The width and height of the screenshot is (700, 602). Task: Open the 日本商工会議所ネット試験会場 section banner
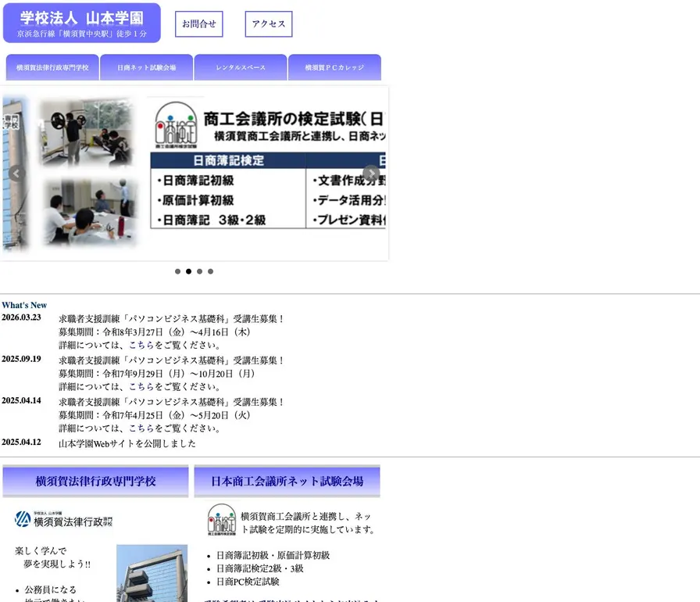click(x=287, y=481)
